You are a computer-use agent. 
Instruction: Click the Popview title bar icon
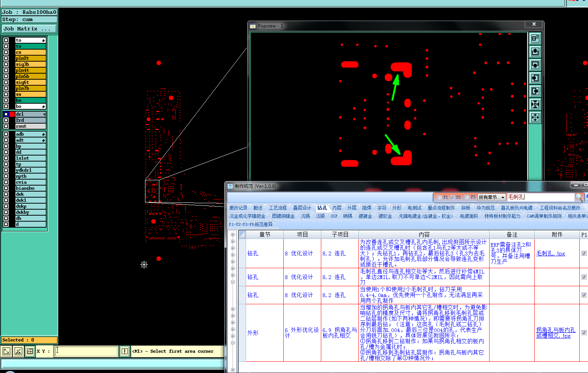[x=253, y=26]
